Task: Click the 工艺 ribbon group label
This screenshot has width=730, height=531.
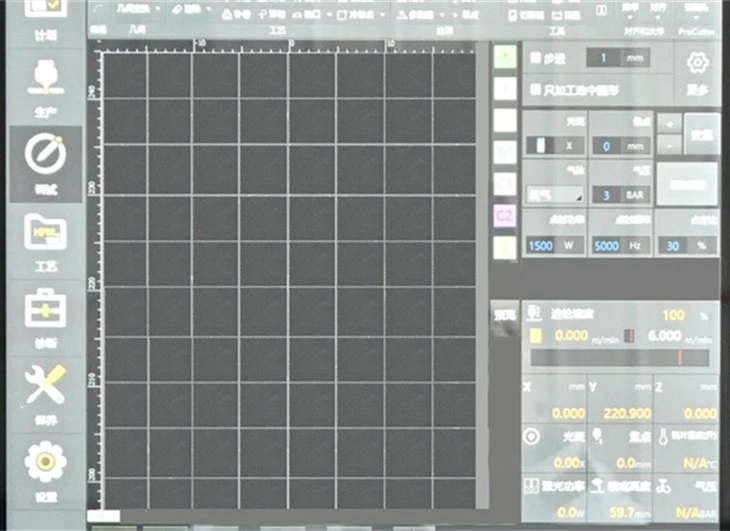Action: click(x=277, y=30)
